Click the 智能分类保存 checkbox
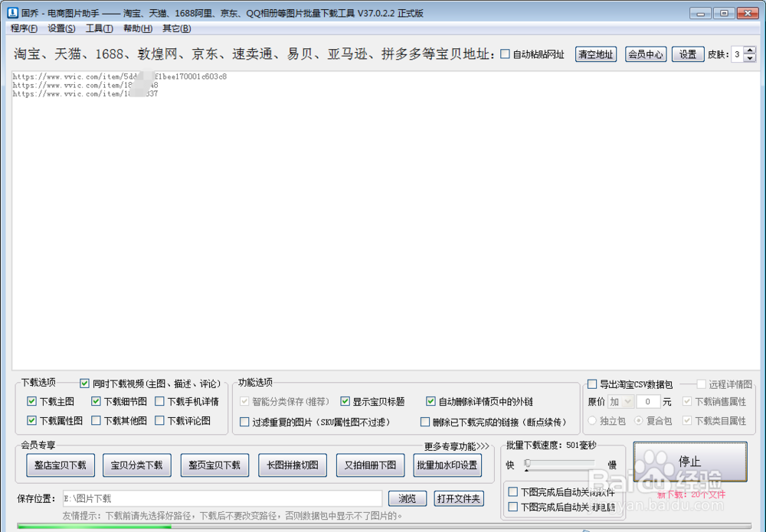 tap(244, 401)
